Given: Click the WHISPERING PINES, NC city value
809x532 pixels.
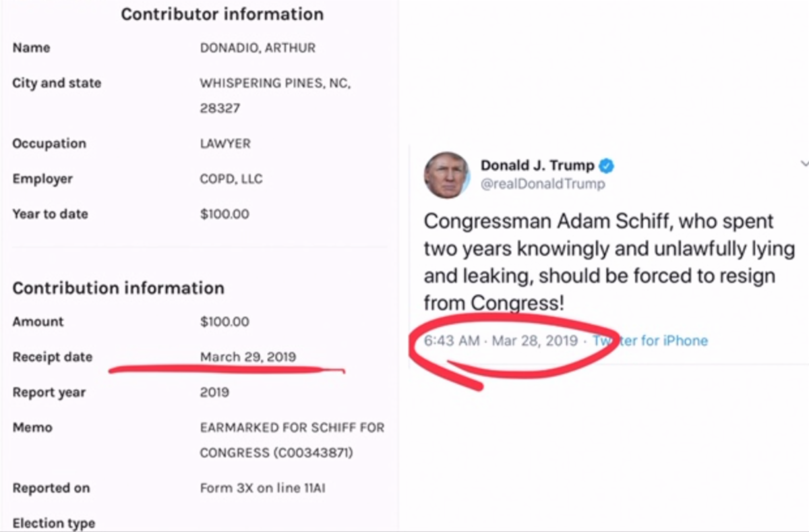Looking at the screenshot, I should point(275,84).
